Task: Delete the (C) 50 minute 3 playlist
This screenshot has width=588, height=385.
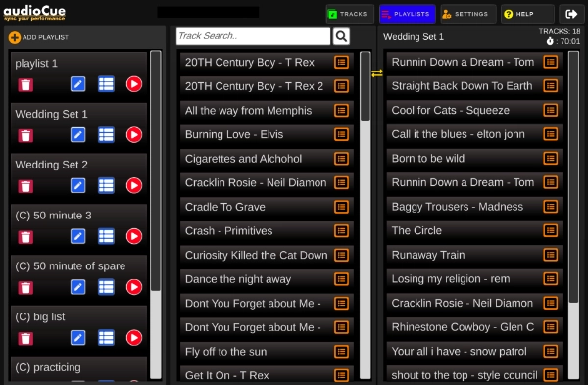Action: tap(25, 237)
